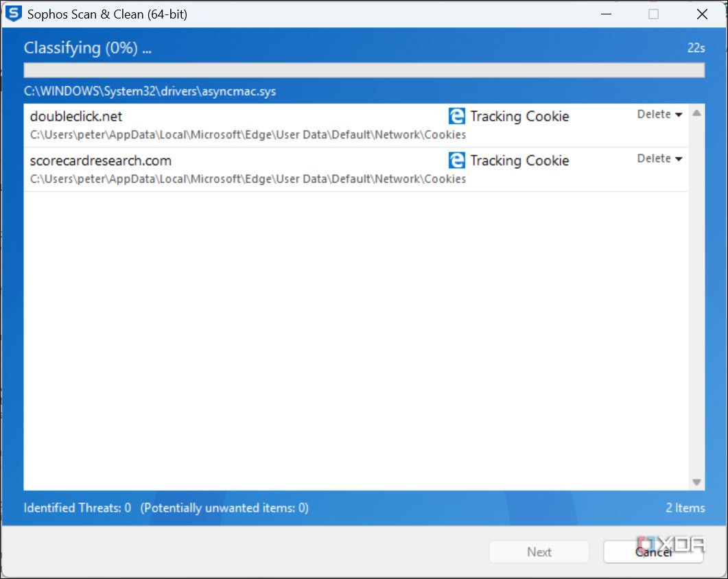Click the scan progress bar
The width and height of the screenshot is (728, 579).
pyautogui.click(x=364, y=70)
